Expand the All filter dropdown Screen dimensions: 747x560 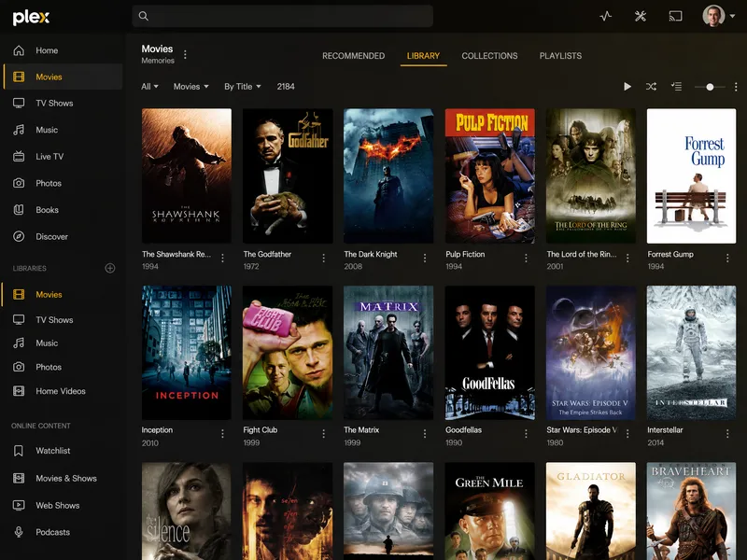coord(150,87)
